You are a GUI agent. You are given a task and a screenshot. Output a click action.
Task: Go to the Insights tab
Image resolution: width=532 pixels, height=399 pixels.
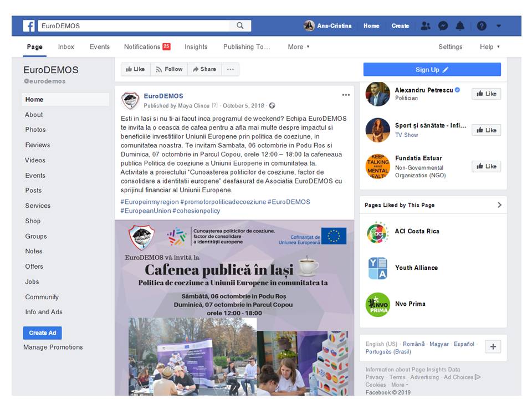[x=196, y=47]
